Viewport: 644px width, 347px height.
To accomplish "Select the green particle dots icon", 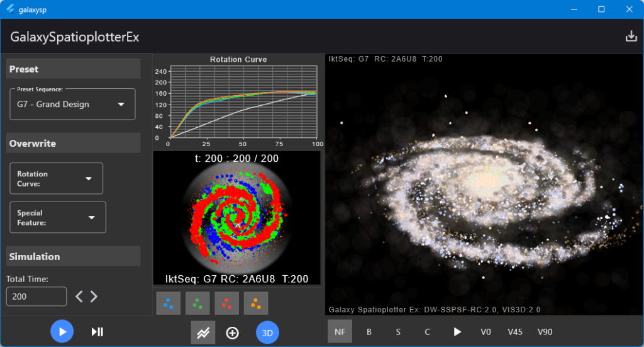I will pos(197,304).
